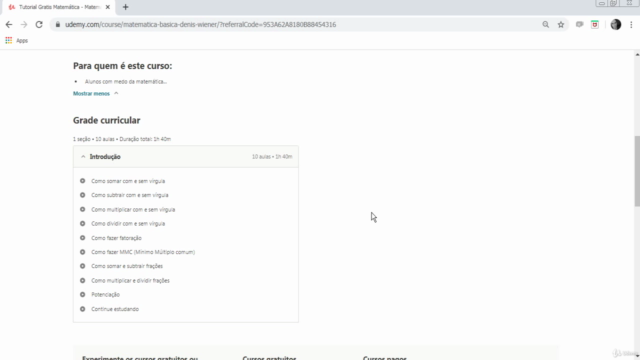The height and width of the screenshot is (360, 640).
Task: Click play icon for Como fazer MMC
Action: 82,252
